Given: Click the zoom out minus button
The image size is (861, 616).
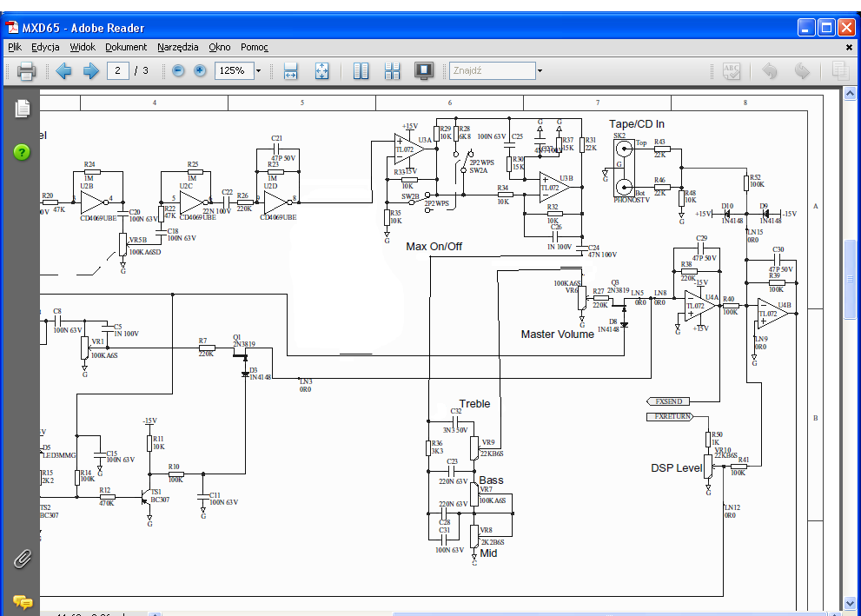Looking at the screenshot, I should pyautogui.click(x=178, y=71).
